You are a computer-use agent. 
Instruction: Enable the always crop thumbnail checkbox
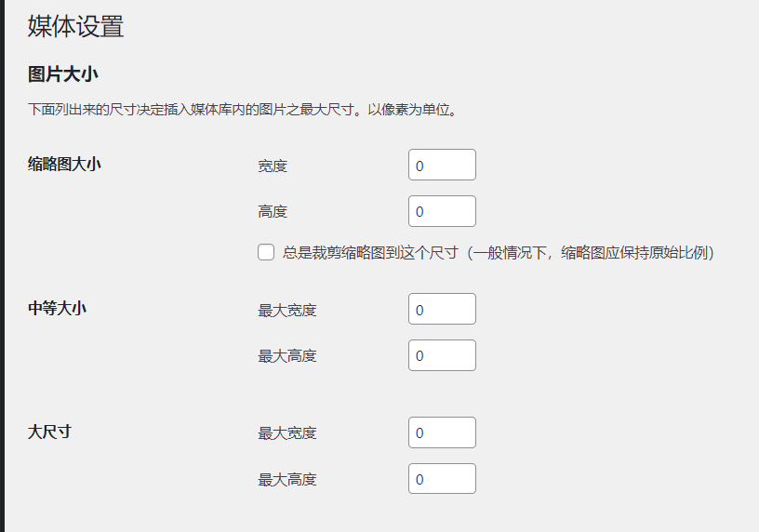click(x=266, y=252)
